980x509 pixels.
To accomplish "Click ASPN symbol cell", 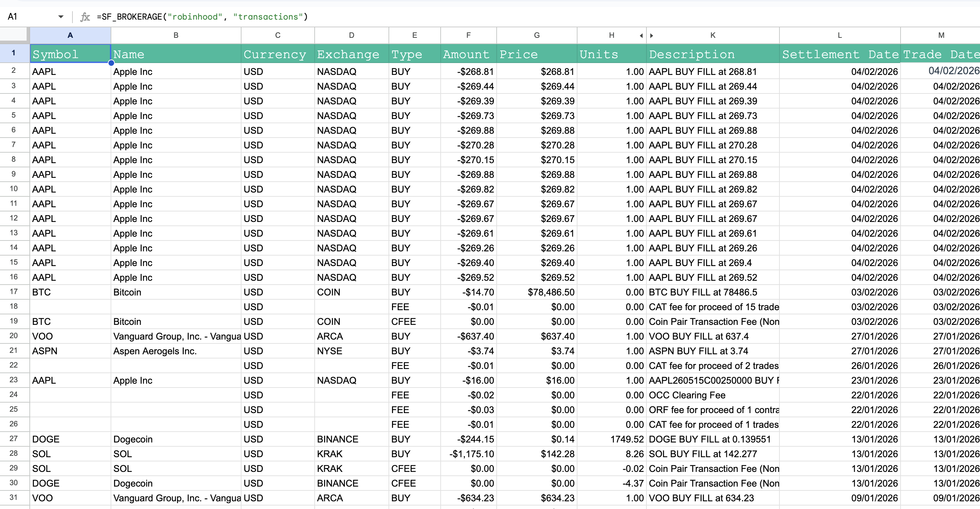I will [70, 351].
